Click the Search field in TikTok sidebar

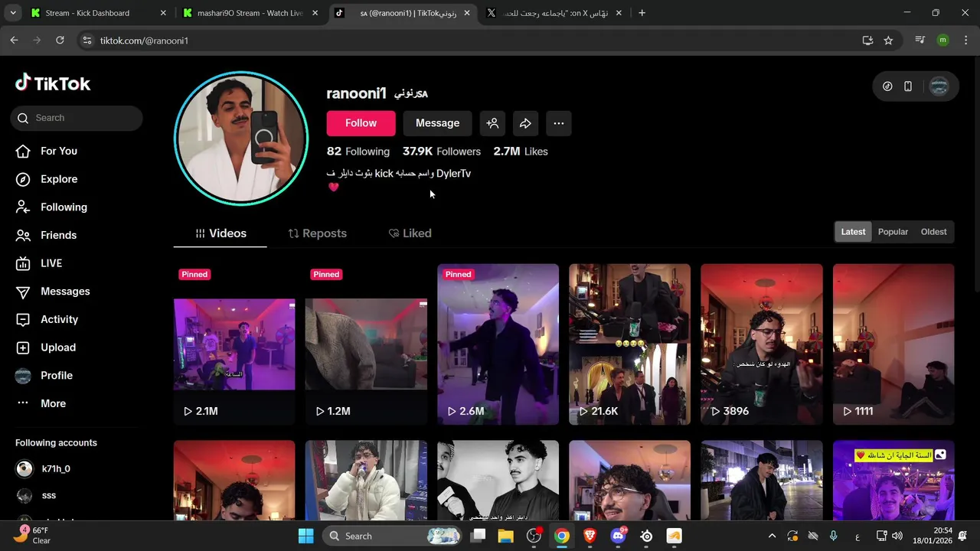pyautogui.click(x=77, y=118)
